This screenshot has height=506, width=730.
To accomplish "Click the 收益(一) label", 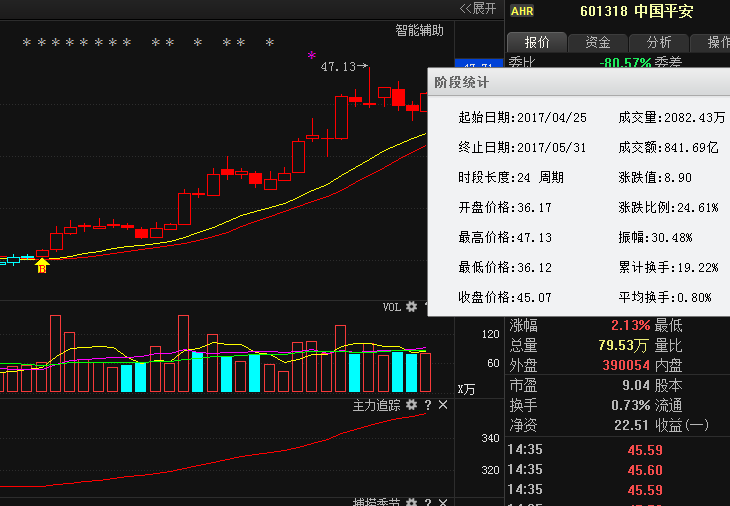I will pyautogui.click(x=682, y=425).
